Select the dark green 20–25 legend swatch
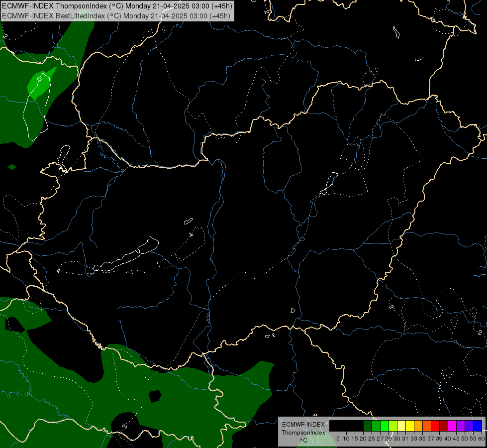Image resolution: width=487 pixels, height=448 pixels. [x=368, y=426]
